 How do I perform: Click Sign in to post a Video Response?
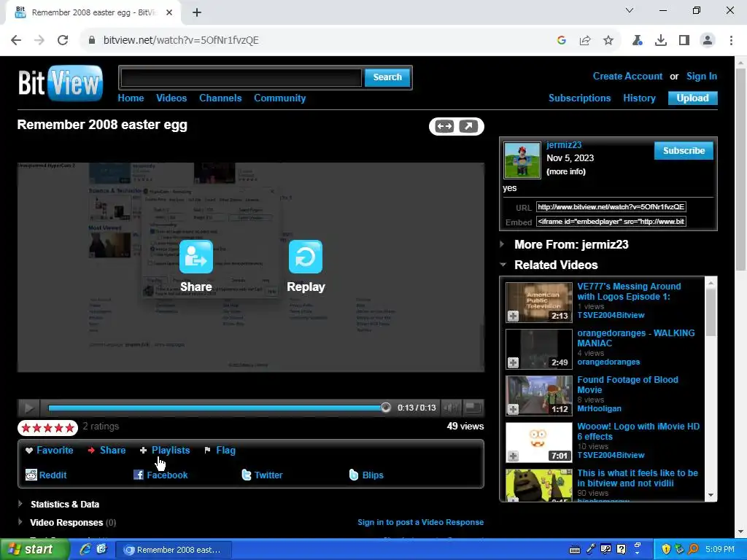pyautogui.click(x=420, y=522)
